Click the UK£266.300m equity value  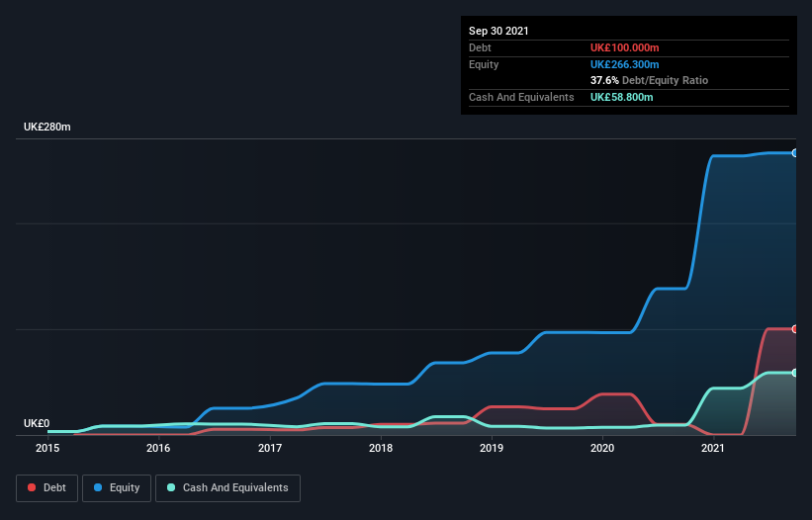(624, 64)
